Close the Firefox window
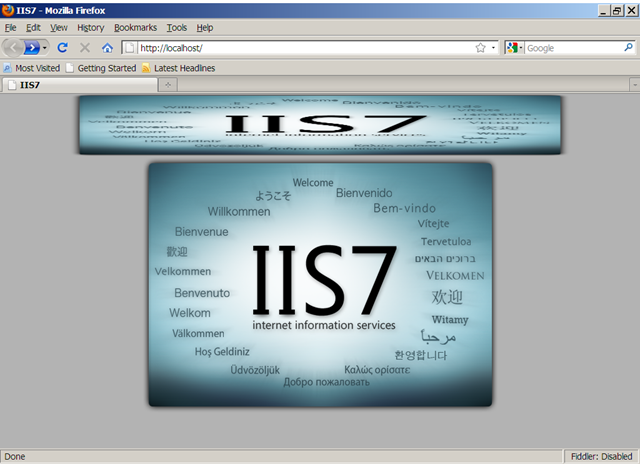The width and height of the screenshot is (640, 464). 631,10
